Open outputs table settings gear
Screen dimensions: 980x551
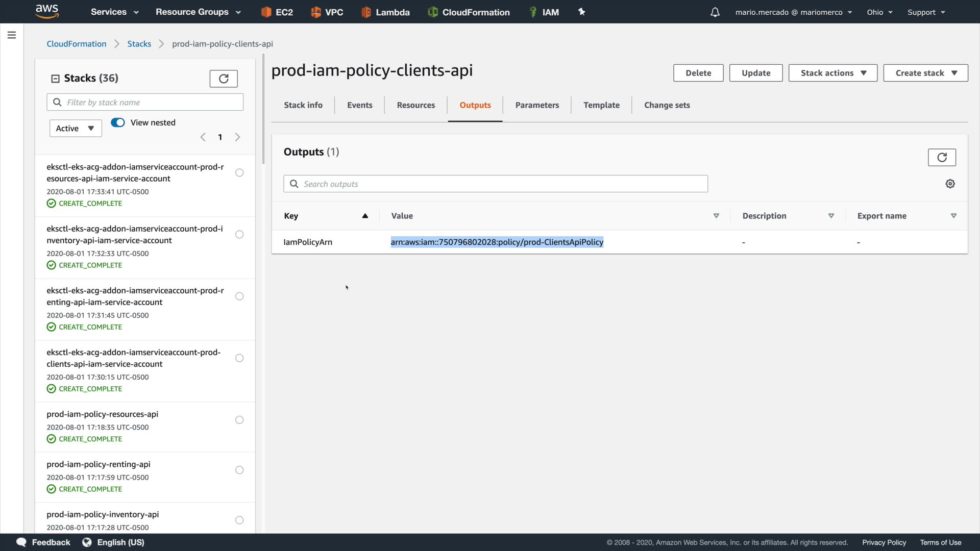pos(950,184)
